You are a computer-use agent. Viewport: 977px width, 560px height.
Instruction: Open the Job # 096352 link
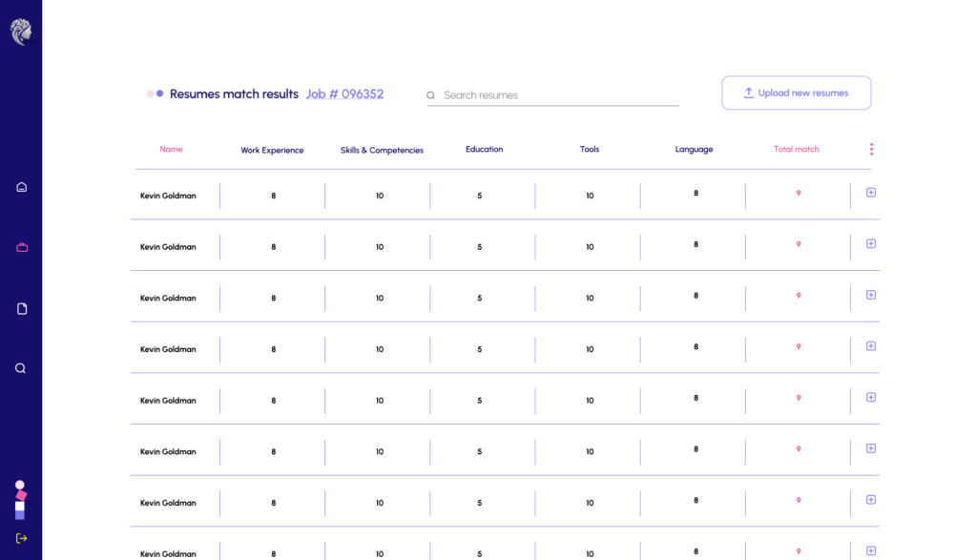(x=344, y=94)
